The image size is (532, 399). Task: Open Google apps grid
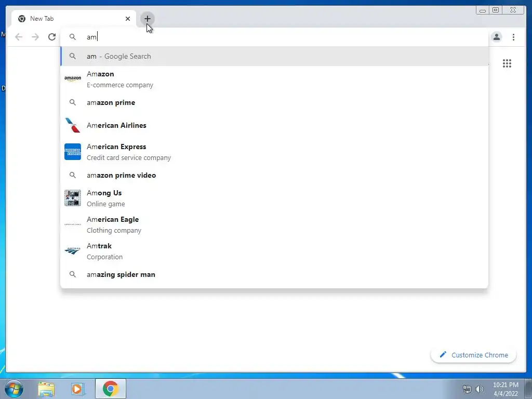point(507,63)
